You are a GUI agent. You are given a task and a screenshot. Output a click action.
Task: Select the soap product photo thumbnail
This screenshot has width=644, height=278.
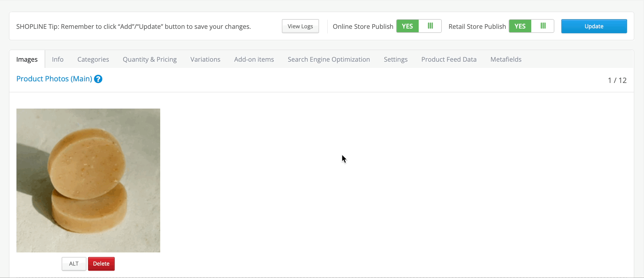pyautogui.click(x=88, y=180)
